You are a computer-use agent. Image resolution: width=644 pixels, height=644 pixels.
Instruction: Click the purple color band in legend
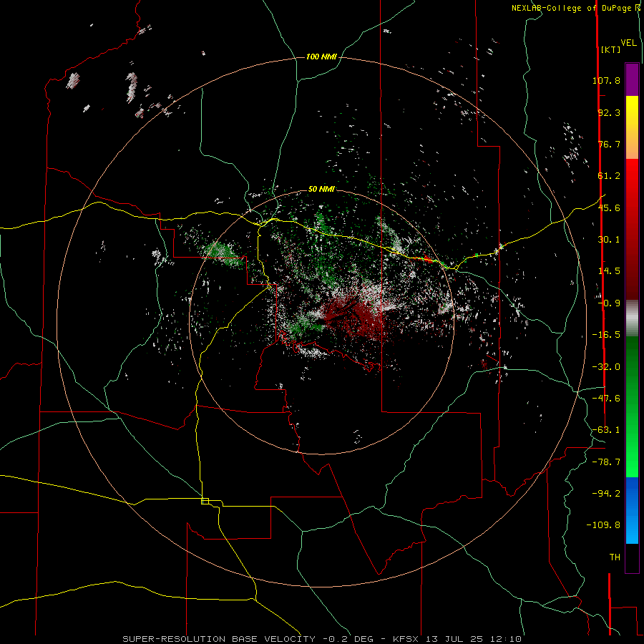pyautogui.click(x=632, y=79)
